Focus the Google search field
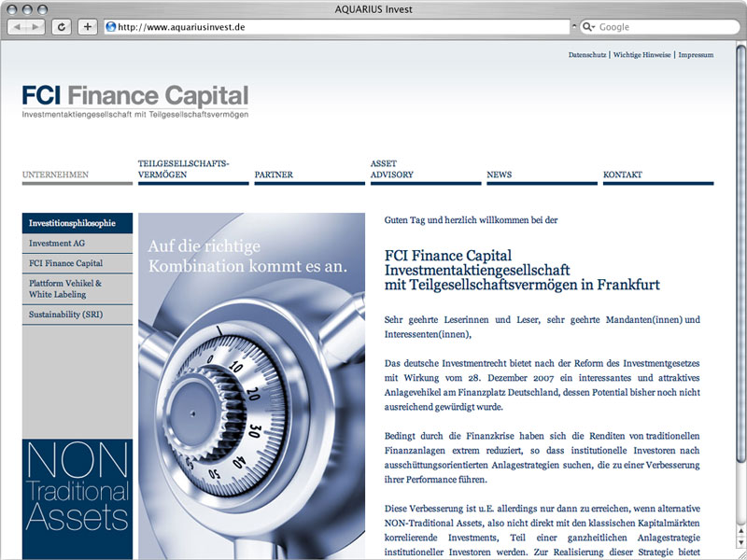Screen dimensions: 747x560 (660, 27)
